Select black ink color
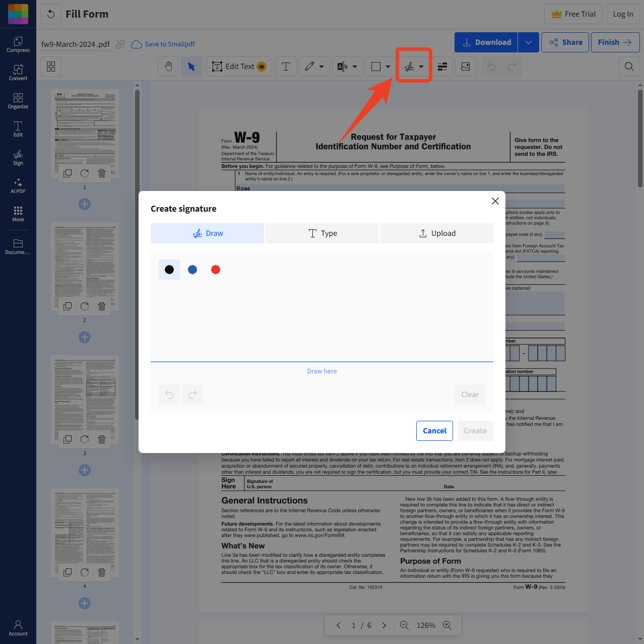This screenshot has height=644, width=644. 169,270
